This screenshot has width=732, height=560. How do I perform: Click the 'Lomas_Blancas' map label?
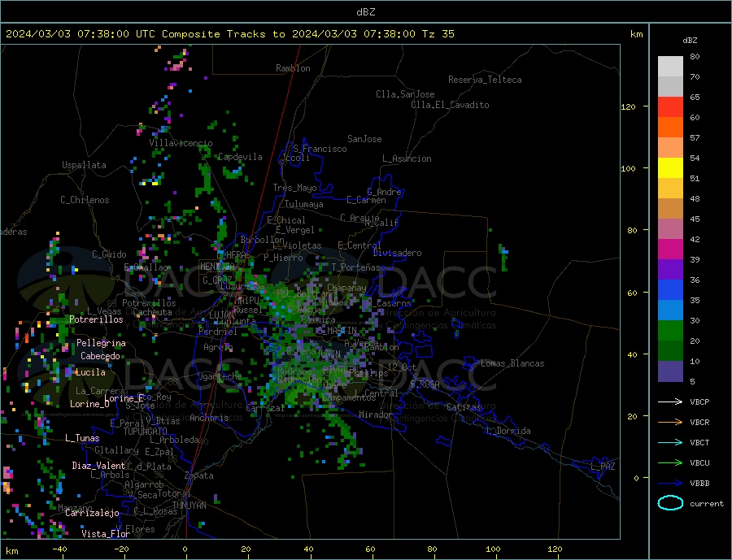click(512, 363)
